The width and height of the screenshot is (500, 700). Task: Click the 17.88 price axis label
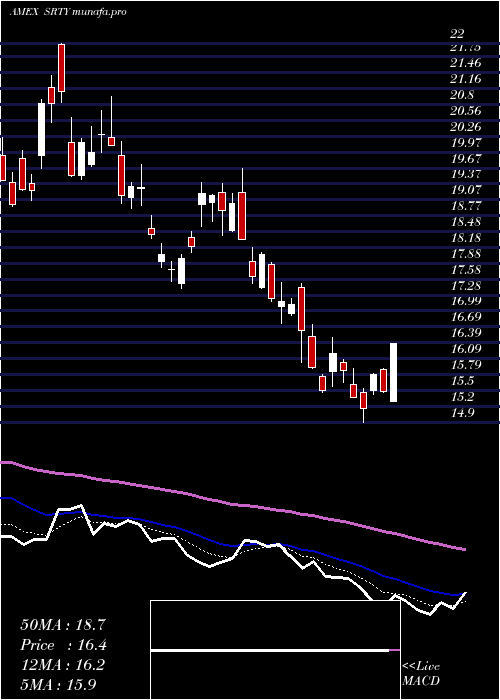tap(465, 254)
